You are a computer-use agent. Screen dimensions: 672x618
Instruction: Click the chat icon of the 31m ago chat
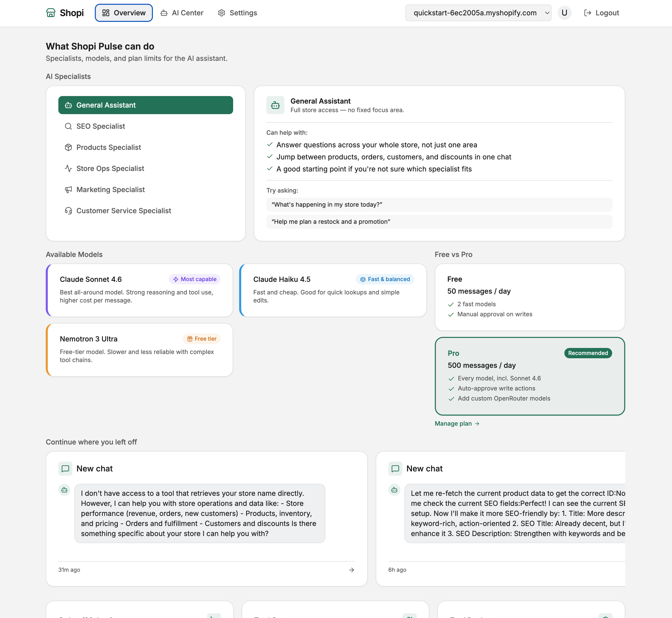(x=65, y=468)
